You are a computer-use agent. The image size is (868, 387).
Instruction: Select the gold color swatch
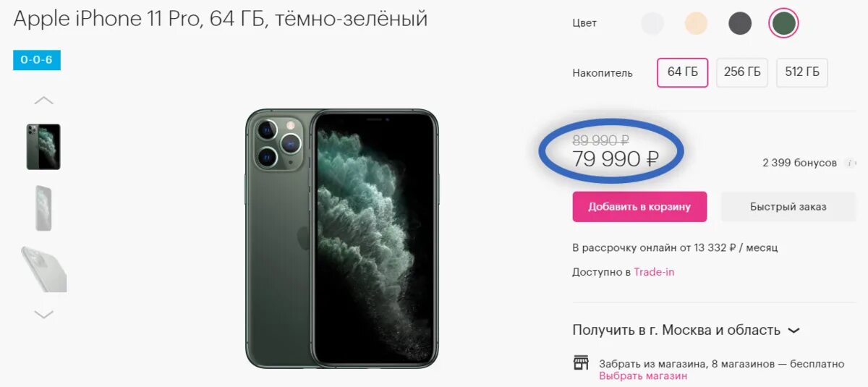point(696,23)
